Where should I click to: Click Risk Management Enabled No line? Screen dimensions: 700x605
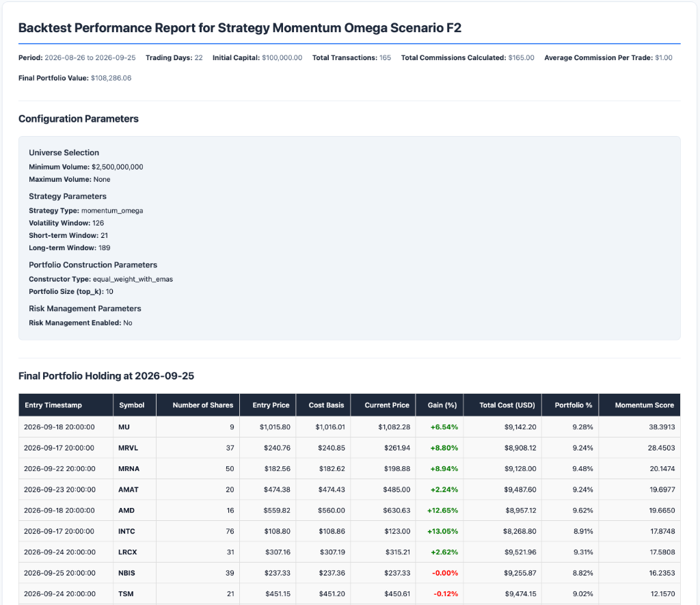(x=81, y=323)
